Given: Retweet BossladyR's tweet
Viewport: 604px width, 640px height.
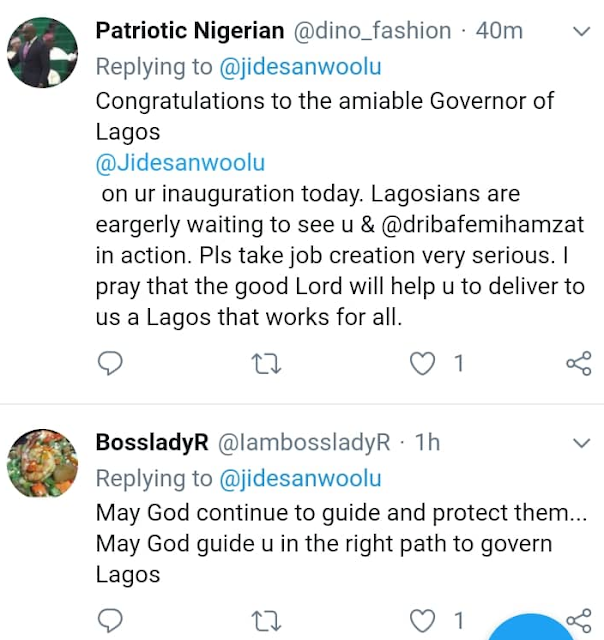Looking at the screenshot, I should point(268,620).
